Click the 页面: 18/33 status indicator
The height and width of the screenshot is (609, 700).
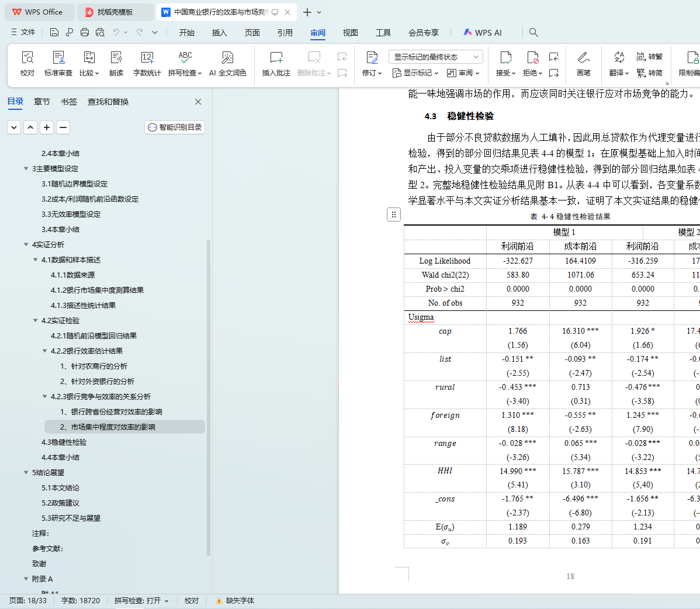click(28, 600)
